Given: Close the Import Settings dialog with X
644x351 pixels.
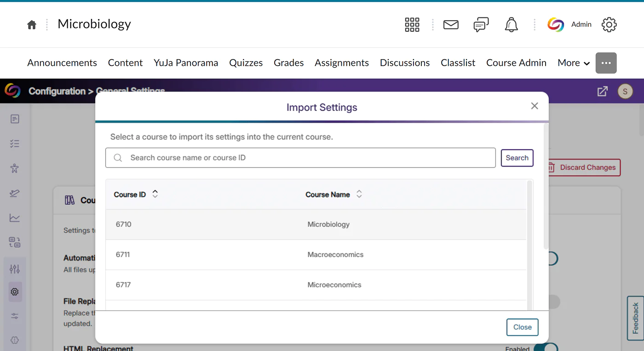Looking at the screenshot, I should 534,106.
